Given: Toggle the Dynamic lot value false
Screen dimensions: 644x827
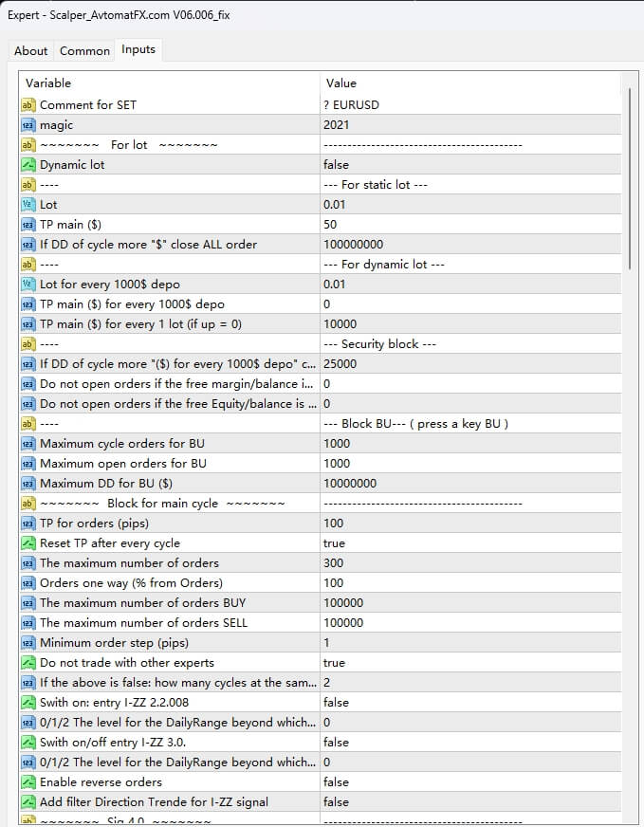Looking at the screenshot, I should pos(470,165).
